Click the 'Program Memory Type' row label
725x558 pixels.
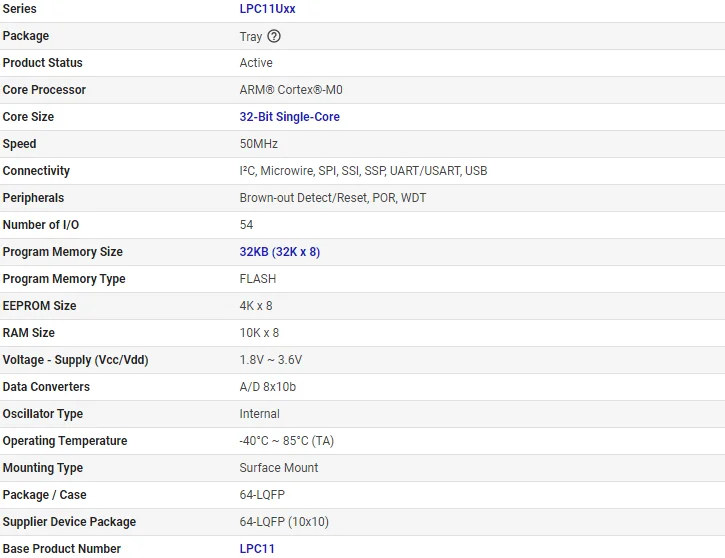coord(64,279)
